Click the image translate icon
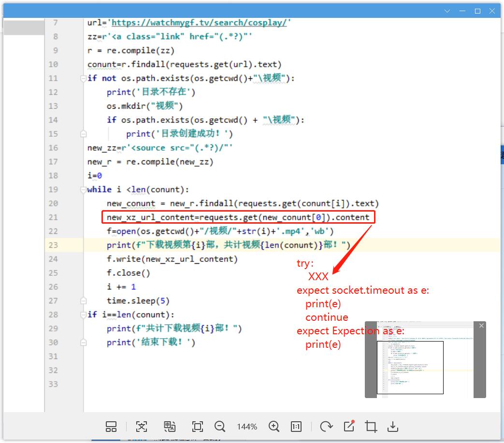The height and width of the screenshot is (443, 504). pos(170,427)
